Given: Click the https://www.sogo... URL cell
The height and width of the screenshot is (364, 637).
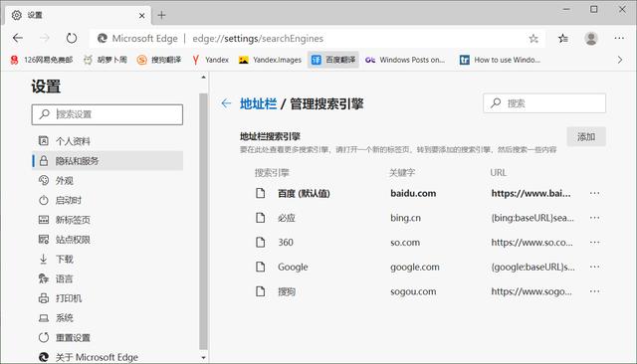Looking at the screenshot, I should click(x=531, y=291).
